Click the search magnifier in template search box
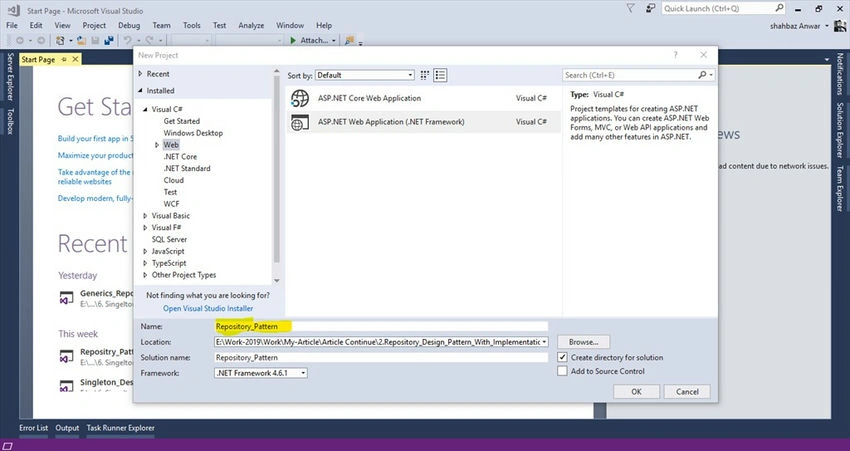Screen dimensions: 850x451 click(x=702, y=75)
